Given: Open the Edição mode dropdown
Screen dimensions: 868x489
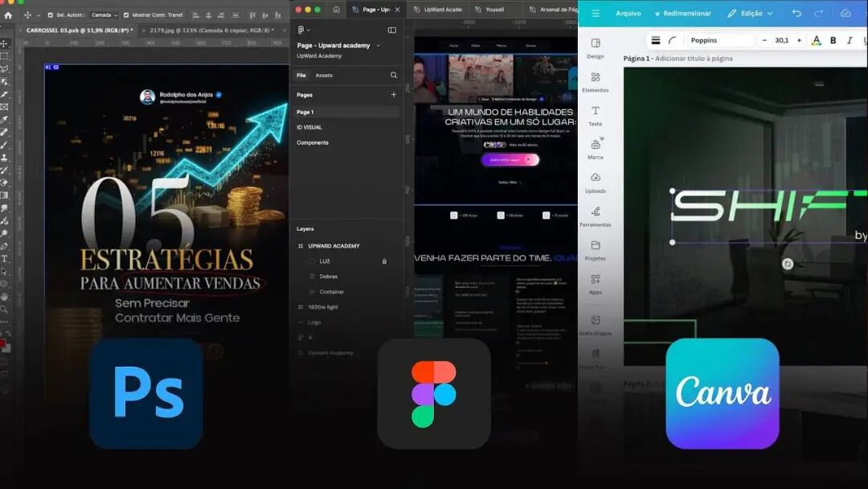Looking at the screenshot, I should click(750, 13).
